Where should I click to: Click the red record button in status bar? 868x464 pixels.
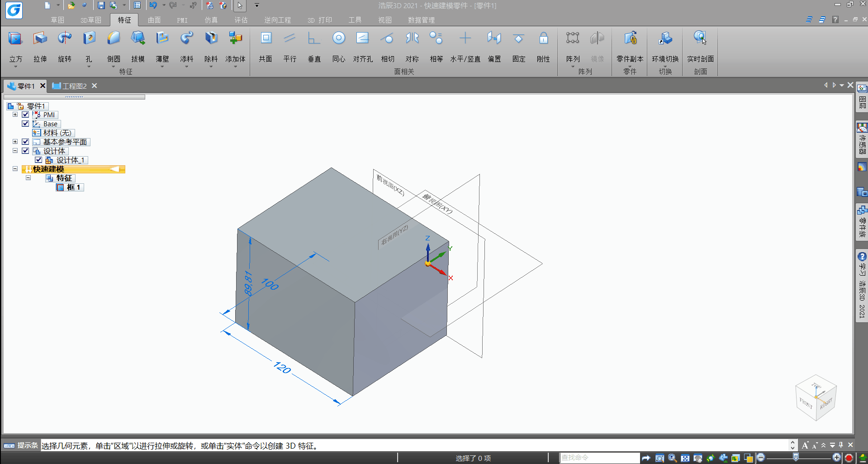pos(849,458)
